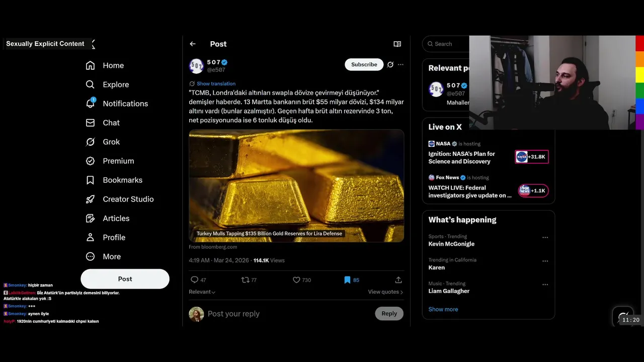Click the back arrow beside Post header
644x362 pixels.
coord(193,44)
